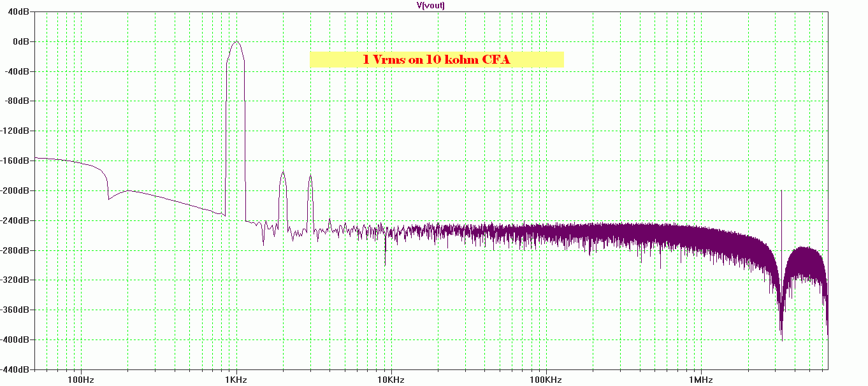868x386 pixels.
Task: Click the 100Hz frequency axis label
Action: [x=80, y=380]
